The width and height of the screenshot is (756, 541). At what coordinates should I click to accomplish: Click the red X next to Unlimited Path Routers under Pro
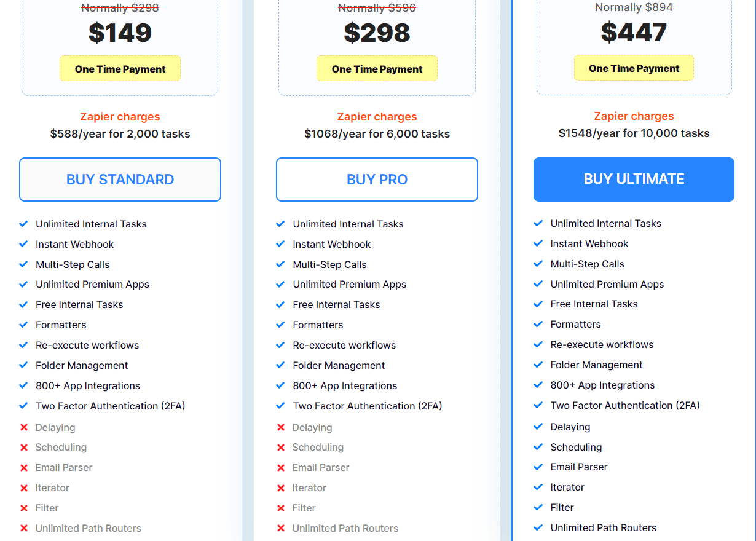(x=281, y=528)
